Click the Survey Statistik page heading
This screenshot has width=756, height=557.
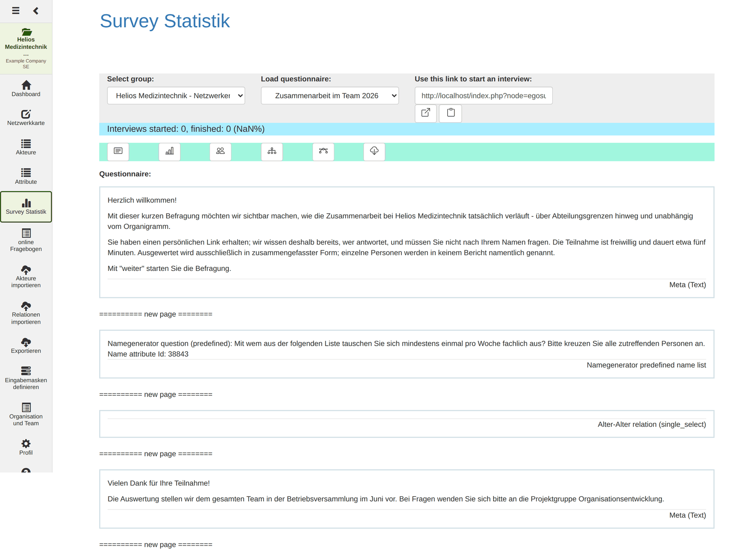tap(165, 21)
